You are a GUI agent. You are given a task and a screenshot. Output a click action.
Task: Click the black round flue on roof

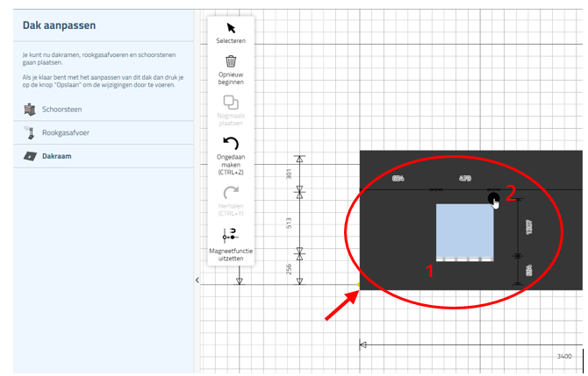(x=494, y=198)
